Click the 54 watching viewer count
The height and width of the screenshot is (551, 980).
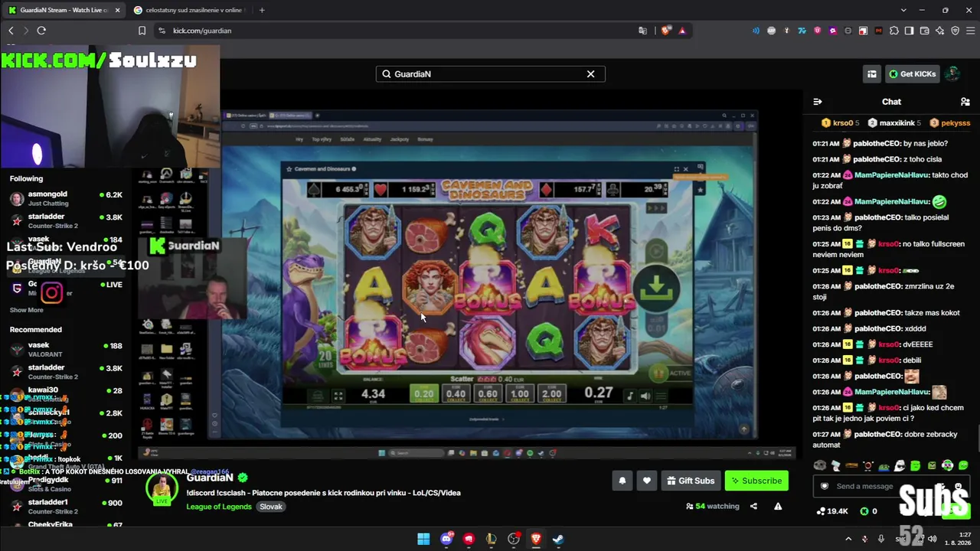coord(713,506)
